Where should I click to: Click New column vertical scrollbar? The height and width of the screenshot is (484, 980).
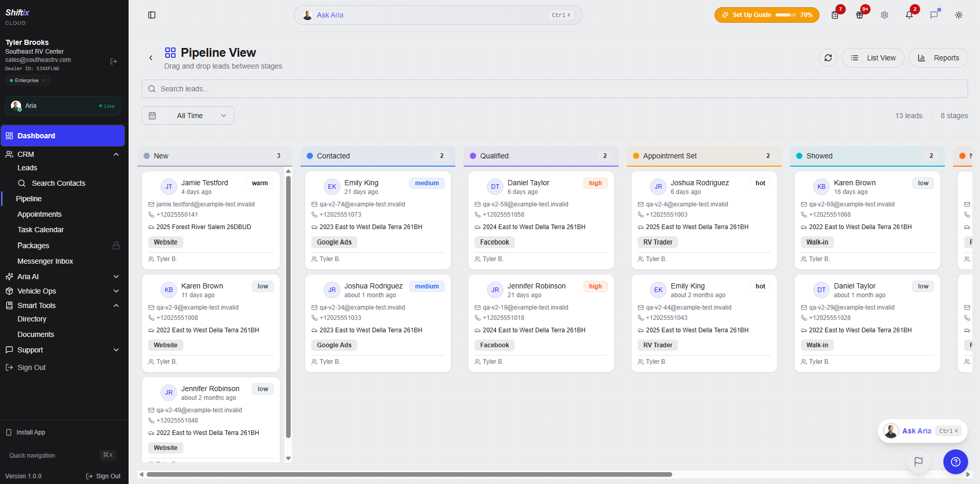pos(288,306)
